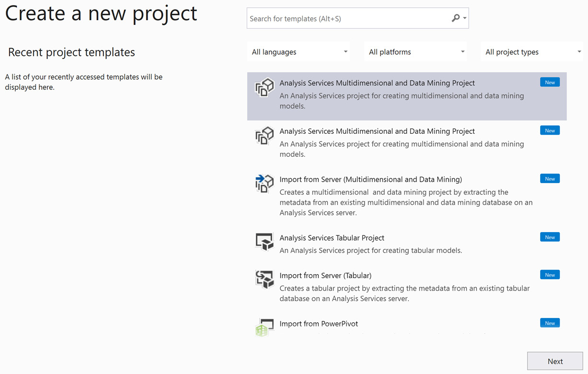The image size is (588, 374).
Task: Click the tabular project description text
Action: [x=371, y=250]
